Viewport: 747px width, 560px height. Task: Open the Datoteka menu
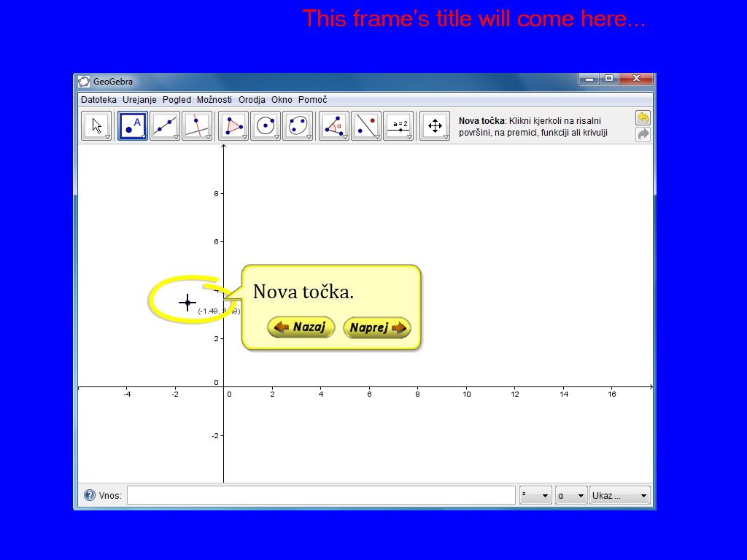point(98,99)
